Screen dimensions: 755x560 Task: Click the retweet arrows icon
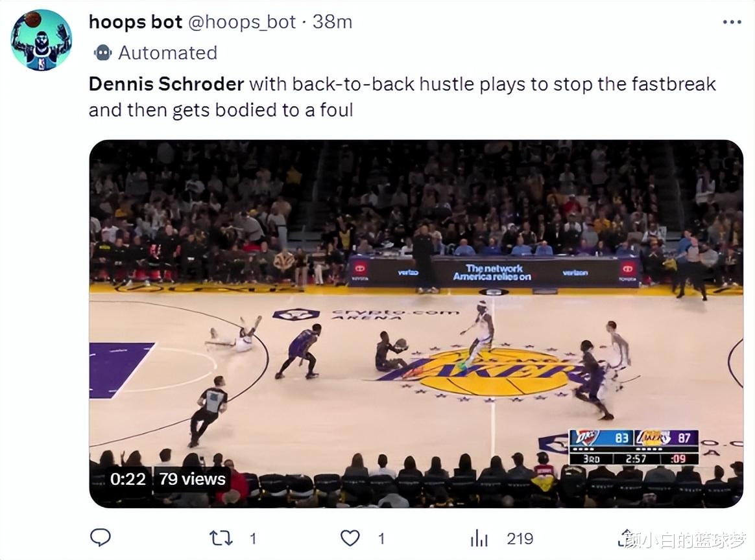point(221,538)
